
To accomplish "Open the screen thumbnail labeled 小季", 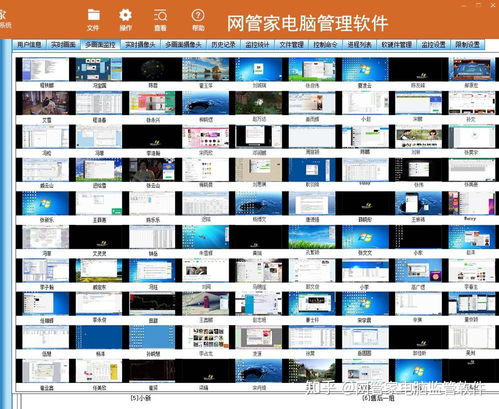I will point(365,270).
